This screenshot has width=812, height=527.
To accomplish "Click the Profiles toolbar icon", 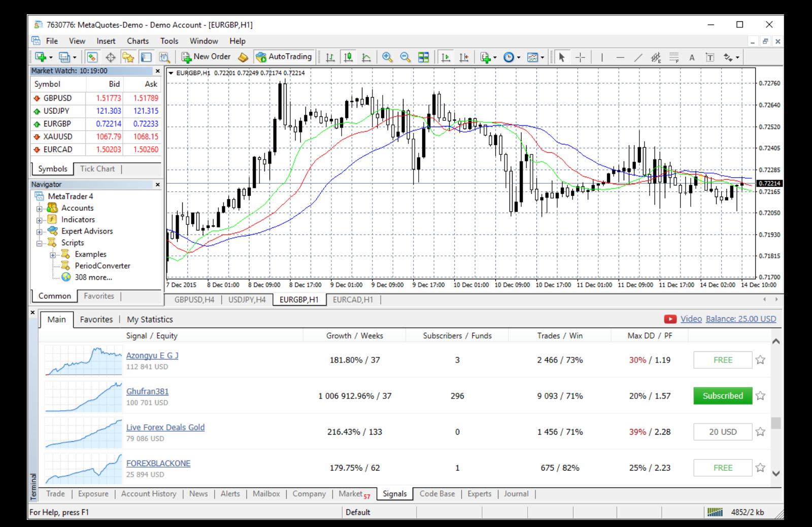I will tap(64, 57).
